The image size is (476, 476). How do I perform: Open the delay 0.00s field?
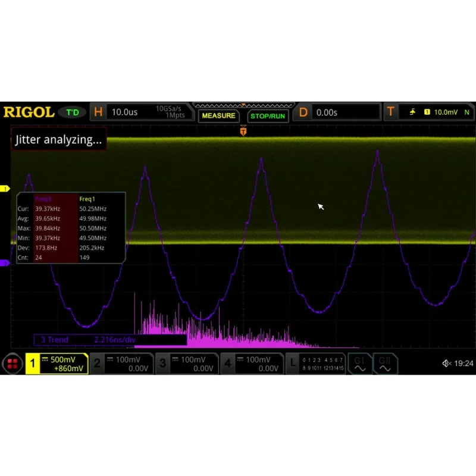tap(346, 112)
